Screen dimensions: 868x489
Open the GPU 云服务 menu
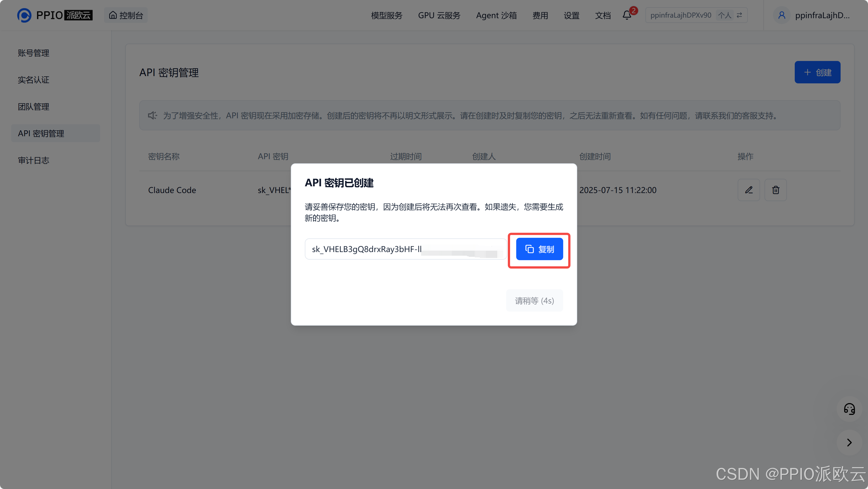pyautogui.click(x=439, y=15)
